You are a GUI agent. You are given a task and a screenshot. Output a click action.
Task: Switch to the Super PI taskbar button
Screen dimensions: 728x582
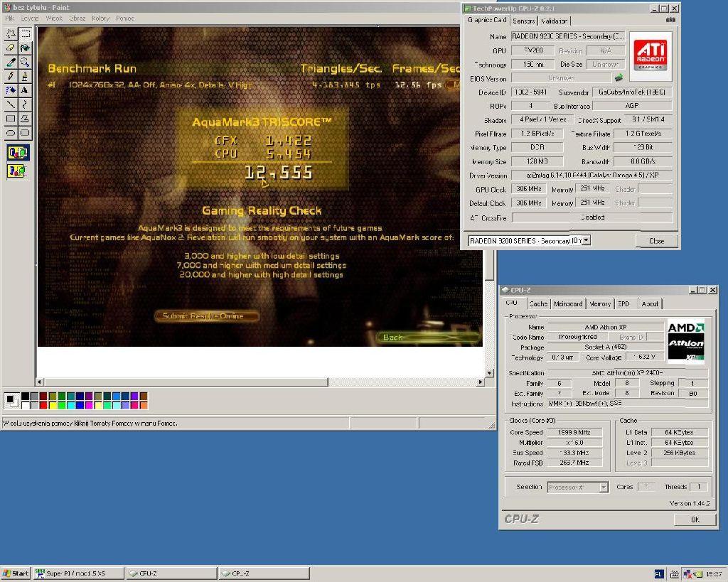coord(78,573)
